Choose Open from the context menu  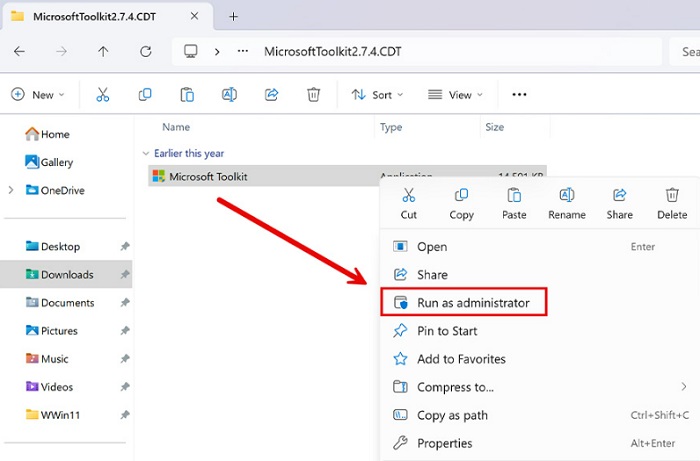pyautogui.click(x=540, y=247)
